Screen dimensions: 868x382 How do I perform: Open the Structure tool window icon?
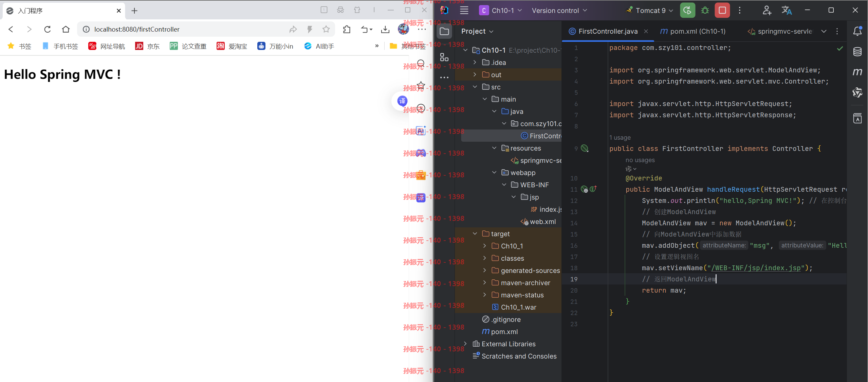[444, 57]
